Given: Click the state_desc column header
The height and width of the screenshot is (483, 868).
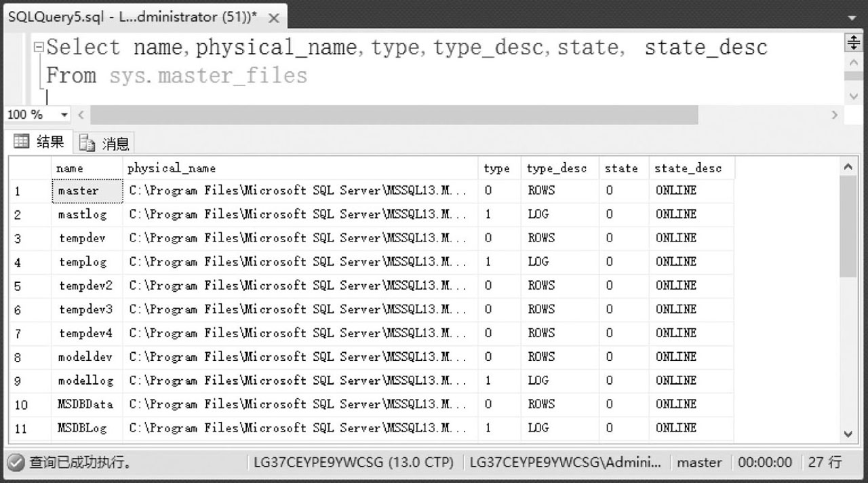Looking at the screenshot, I should [692, 168].
